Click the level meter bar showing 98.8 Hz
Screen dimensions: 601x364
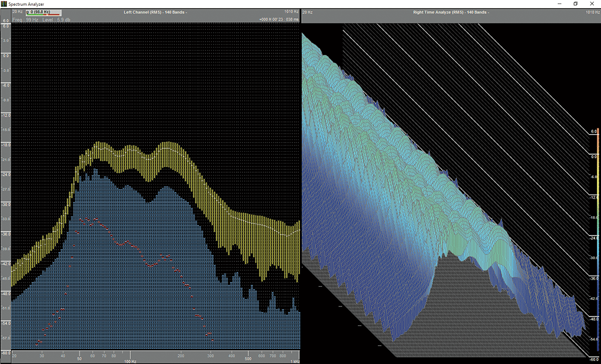(x=43, y=12)
